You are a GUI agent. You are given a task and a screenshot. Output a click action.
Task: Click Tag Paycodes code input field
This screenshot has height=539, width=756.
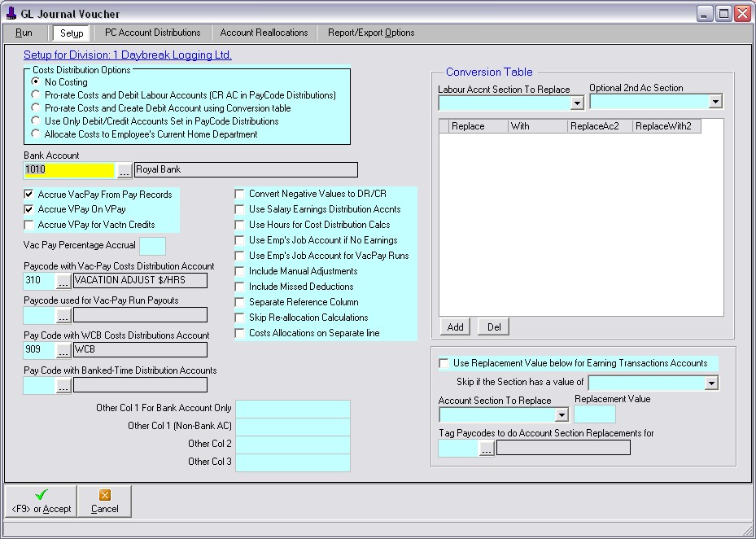458,449
